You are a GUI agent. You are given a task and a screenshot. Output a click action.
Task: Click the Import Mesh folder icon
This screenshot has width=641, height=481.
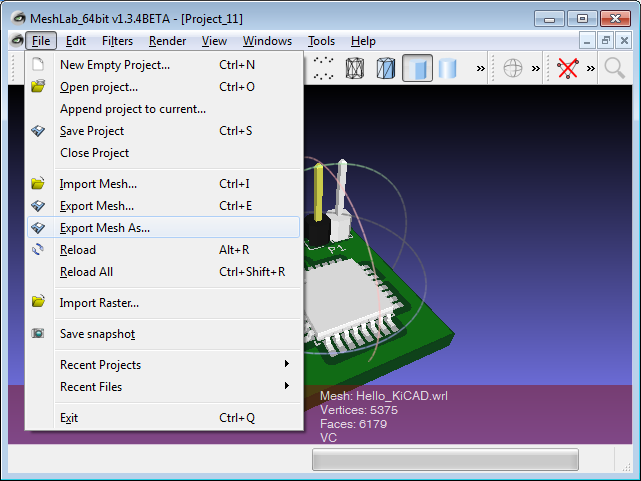pos(38,183)
